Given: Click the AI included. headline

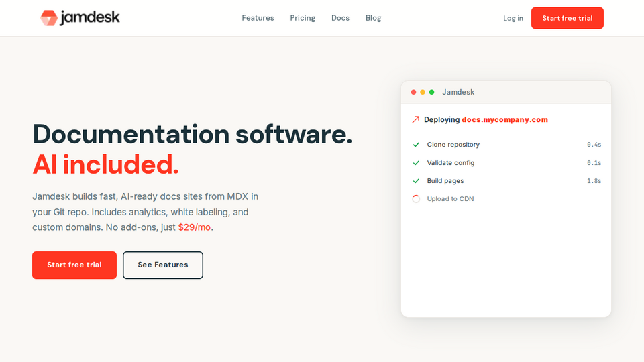Looking at the screenshot, I should [x=105, y=165].
